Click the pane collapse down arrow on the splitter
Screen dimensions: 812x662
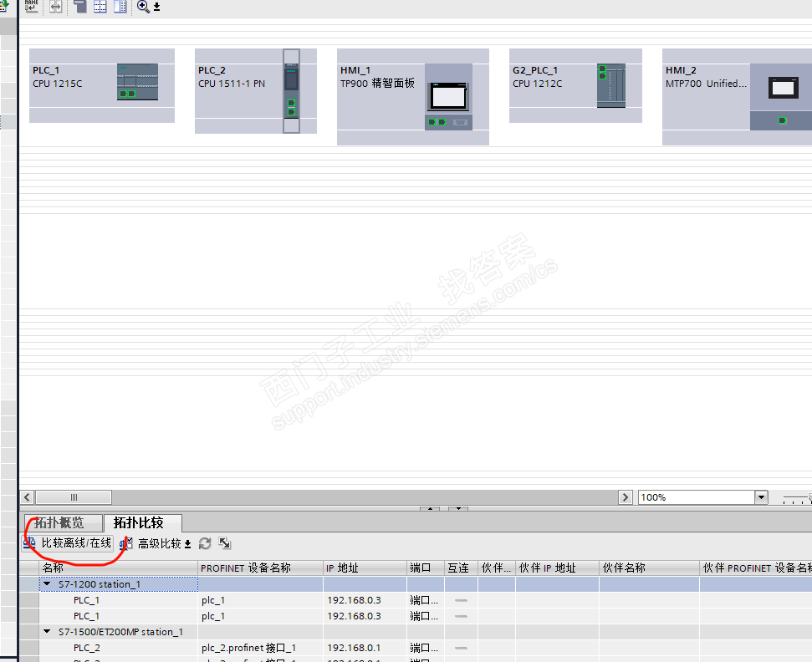(x=458, y=509)
